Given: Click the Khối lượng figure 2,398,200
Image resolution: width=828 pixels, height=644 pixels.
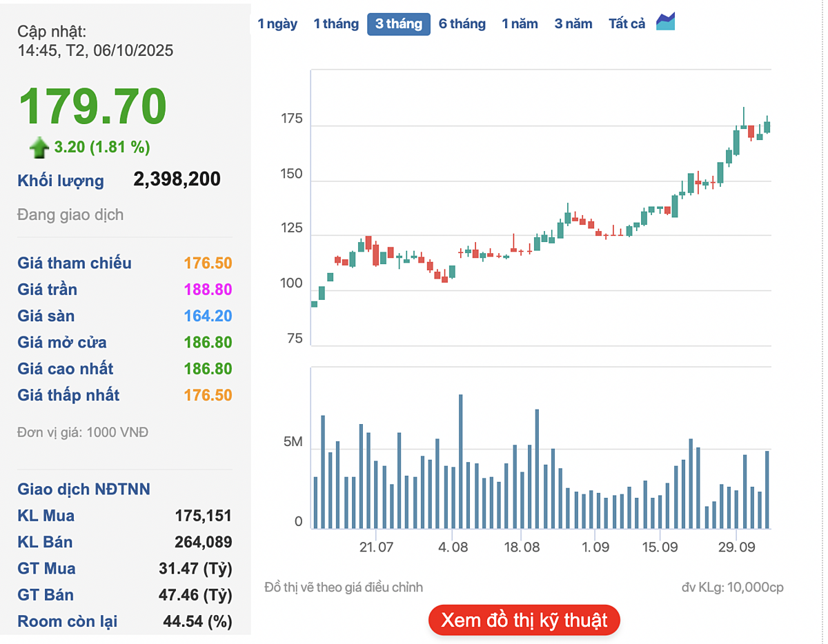Looking at the screenshot, I should (x=177, y=180).
